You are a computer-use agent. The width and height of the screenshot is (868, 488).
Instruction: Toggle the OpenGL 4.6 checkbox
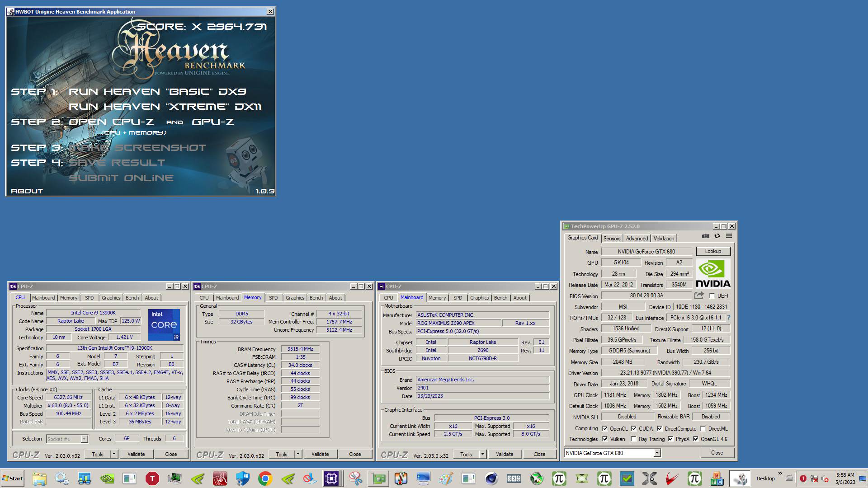coord(696,439)
